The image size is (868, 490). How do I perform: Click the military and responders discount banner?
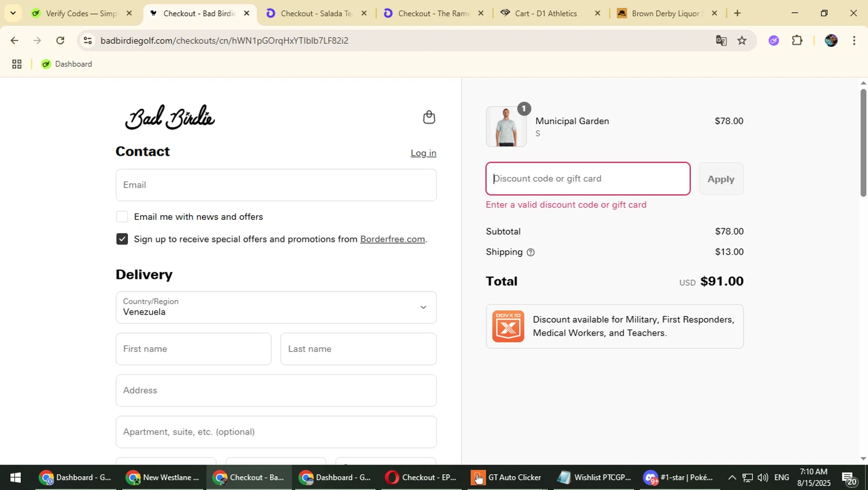click(x=615, y=326)
